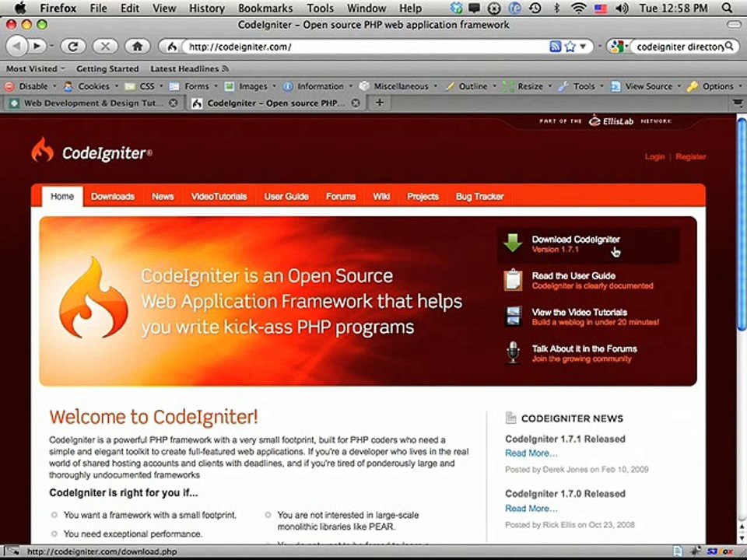
Task: Select the Wiki navigation tab
Action: click(x=381, y=196)
